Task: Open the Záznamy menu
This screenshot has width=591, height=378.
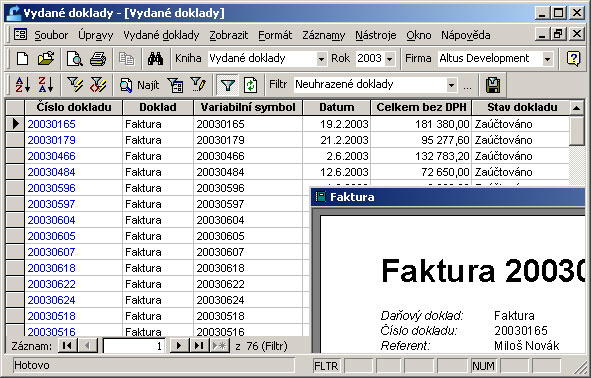Action: (x=323, y=35)
